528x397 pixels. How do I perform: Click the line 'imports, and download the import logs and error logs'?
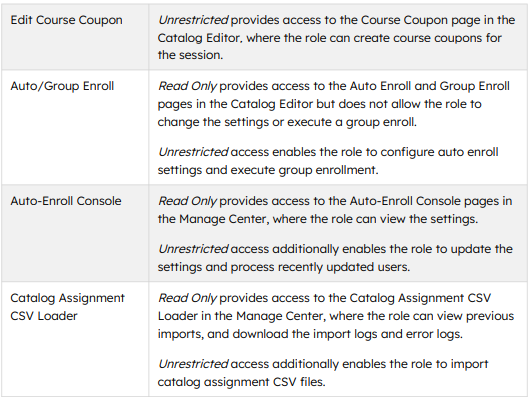(x=310, y=334)
